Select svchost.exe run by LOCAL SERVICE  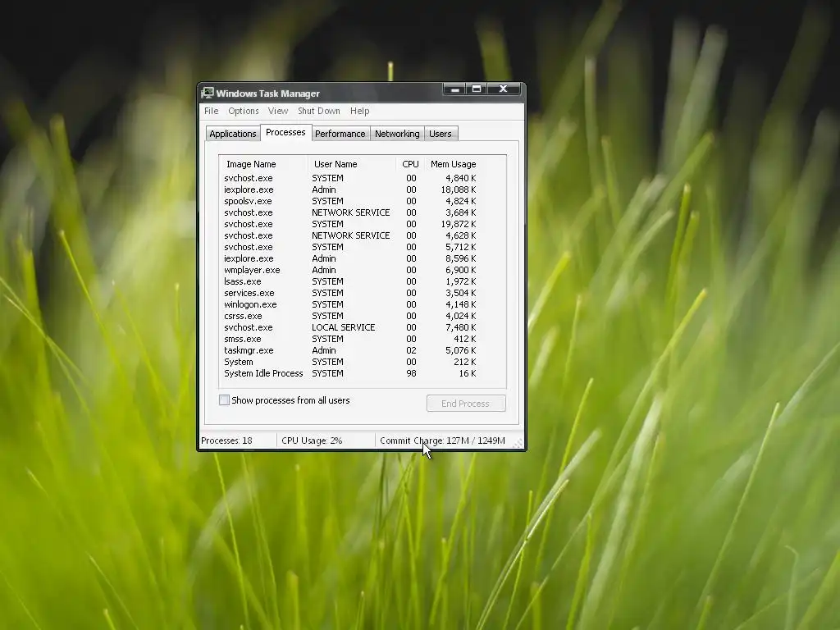(349, 327)
